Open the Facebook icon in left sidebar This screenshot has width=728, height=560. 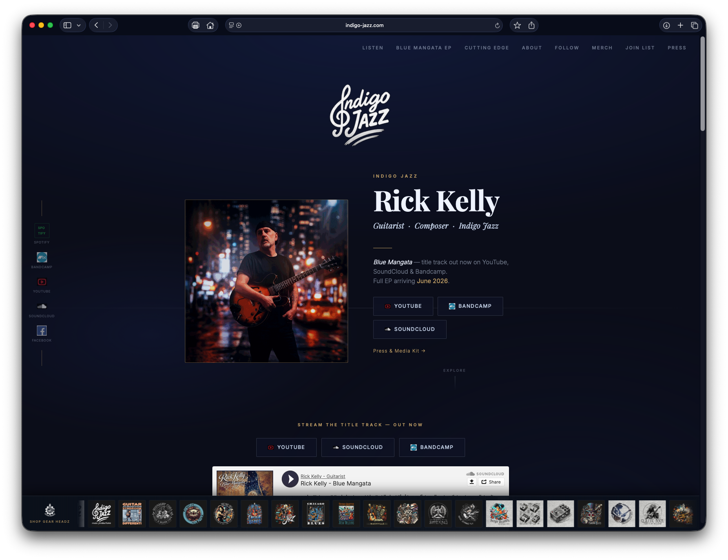[x=42, y=331]
